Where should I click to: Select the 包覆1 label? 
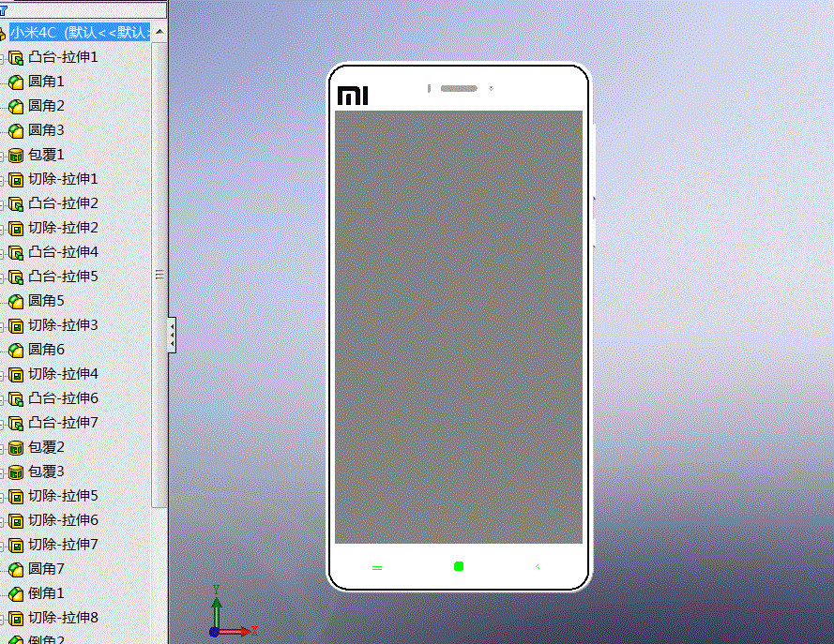[46, 155]
